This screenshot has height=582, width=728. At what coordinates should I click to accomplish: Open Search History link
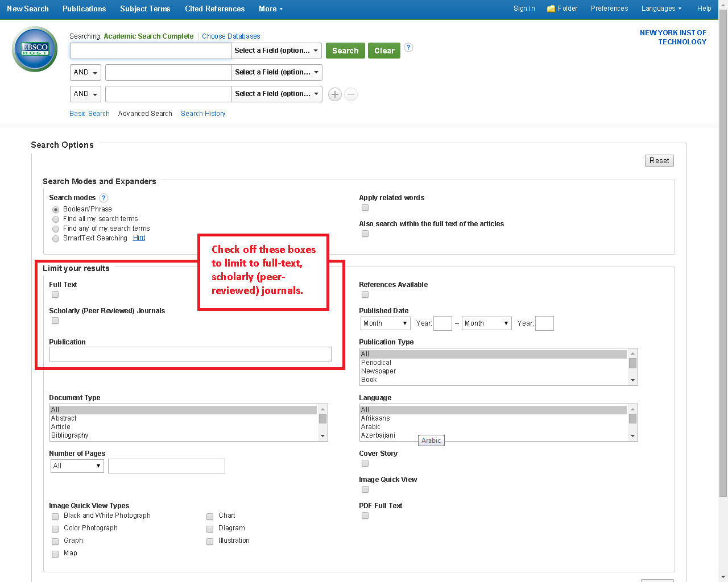203,114
